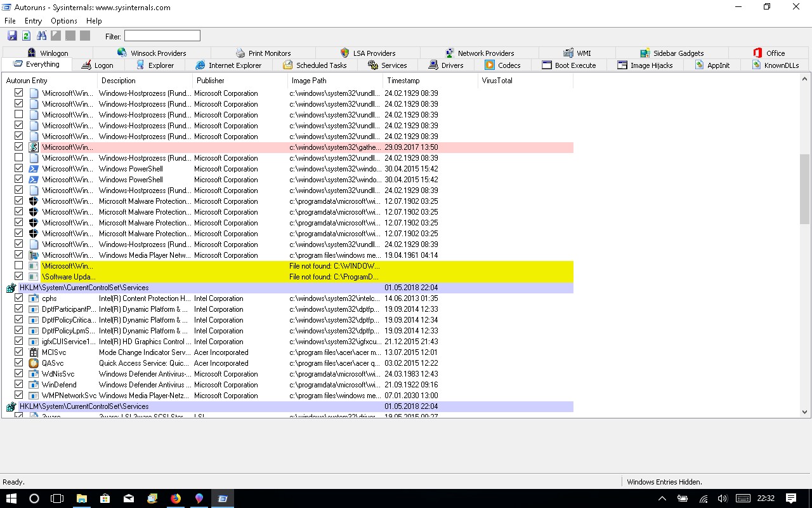Click the Refresh toolbar icon
Viewport: 812px width, 508px height.
pos(27,36)
